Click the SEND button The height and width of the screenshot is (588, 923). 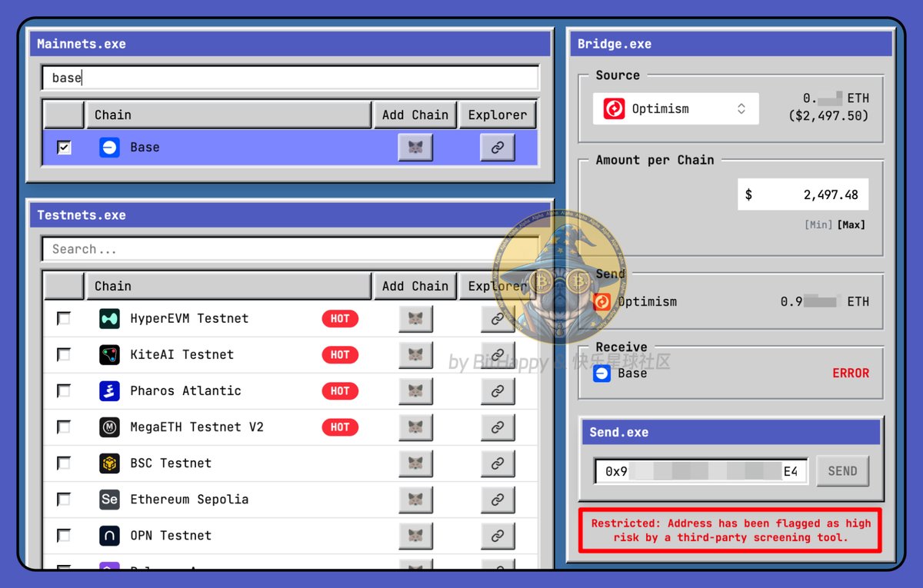pyautogui.click(x=842, y=471)
